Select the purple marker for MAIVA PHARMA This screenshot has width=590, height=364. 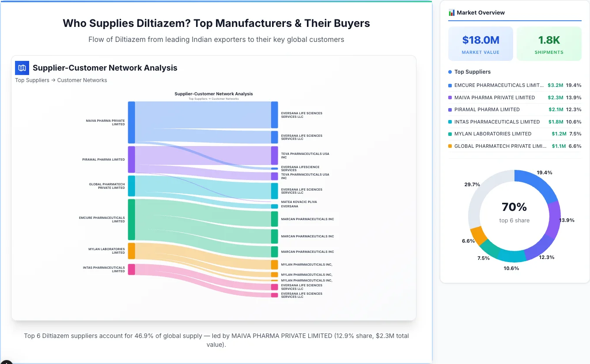coord(450,98)
